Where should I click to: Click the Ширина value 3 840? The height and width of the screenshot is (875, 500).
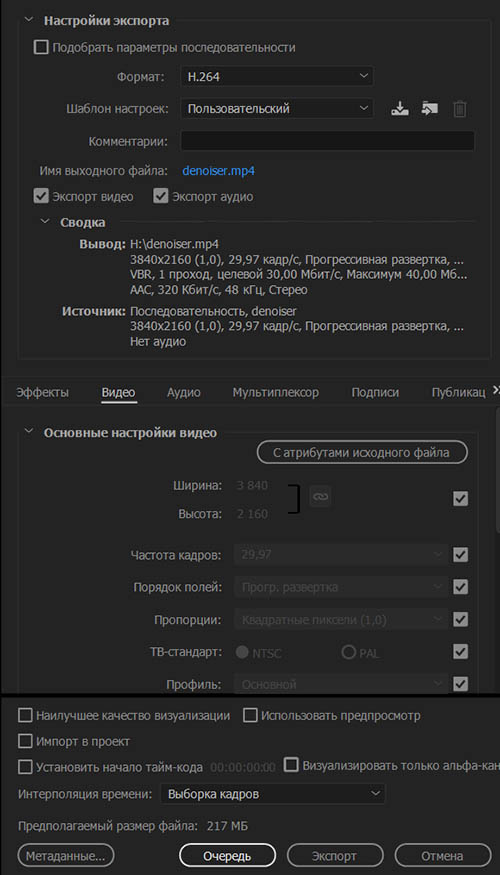pos(252,485)
